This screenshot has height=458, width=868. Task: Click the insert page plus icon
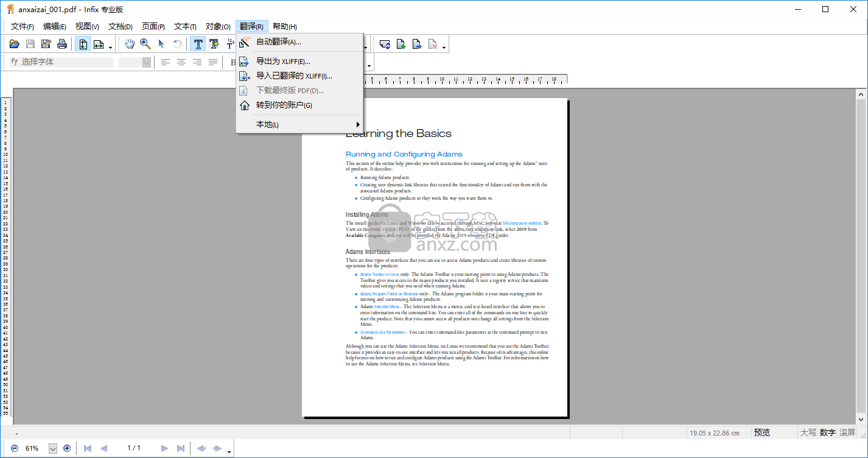(401, 44)
